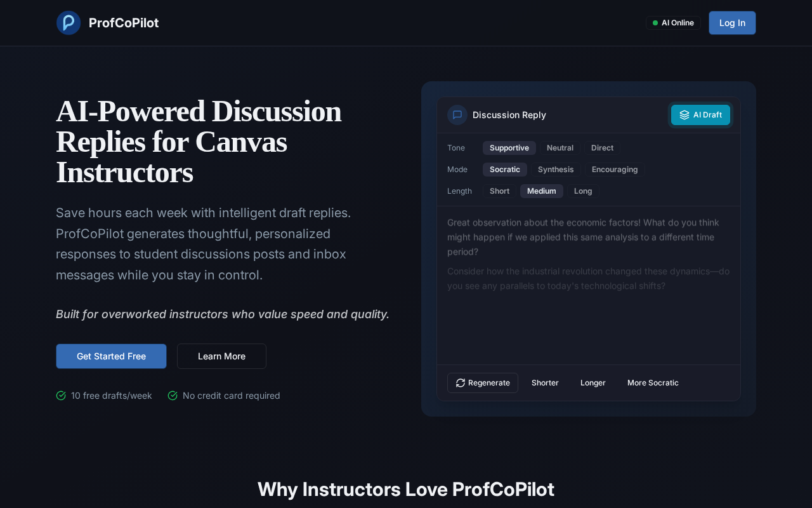Click the 'No credit card required' text

(x=232, y=396)
